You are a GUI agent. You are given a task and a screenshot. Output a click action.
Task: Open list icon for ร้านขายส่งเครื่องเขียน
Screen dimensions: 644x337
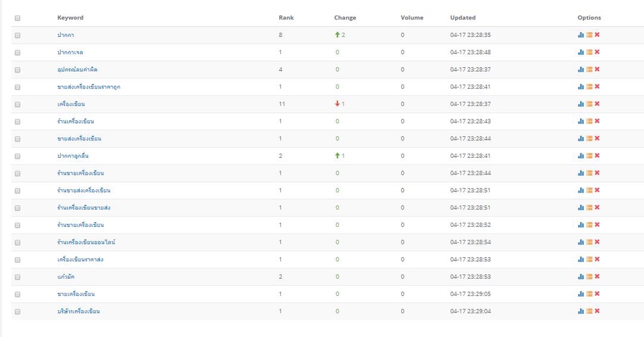point(590,190)
